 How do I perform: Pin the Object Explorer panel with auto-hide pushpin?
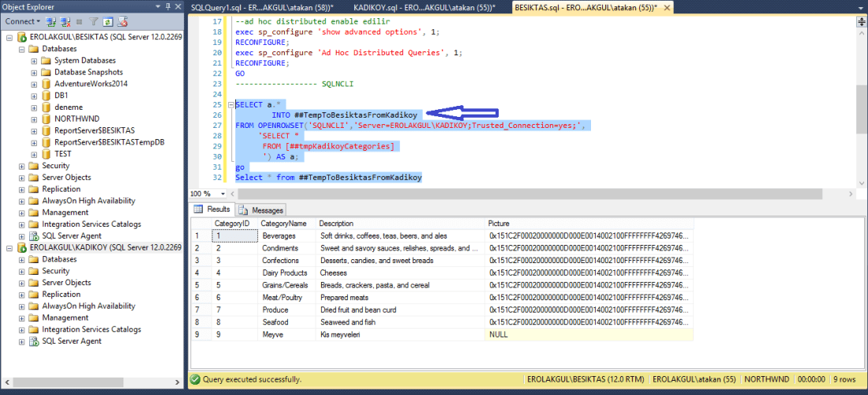[168, 8]
